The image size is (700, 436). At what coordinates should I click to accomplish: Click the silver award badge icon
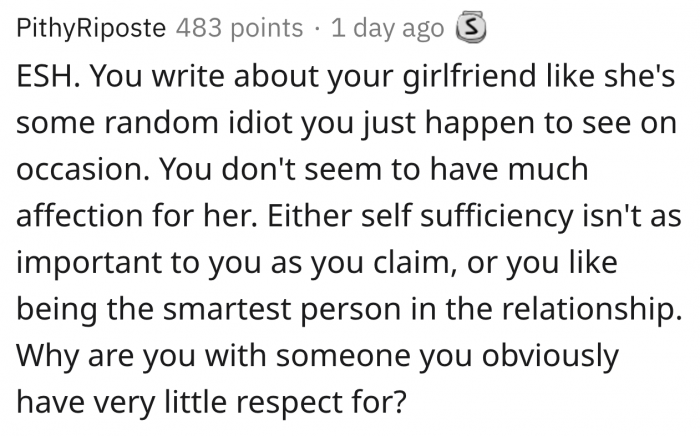[471, 29]
